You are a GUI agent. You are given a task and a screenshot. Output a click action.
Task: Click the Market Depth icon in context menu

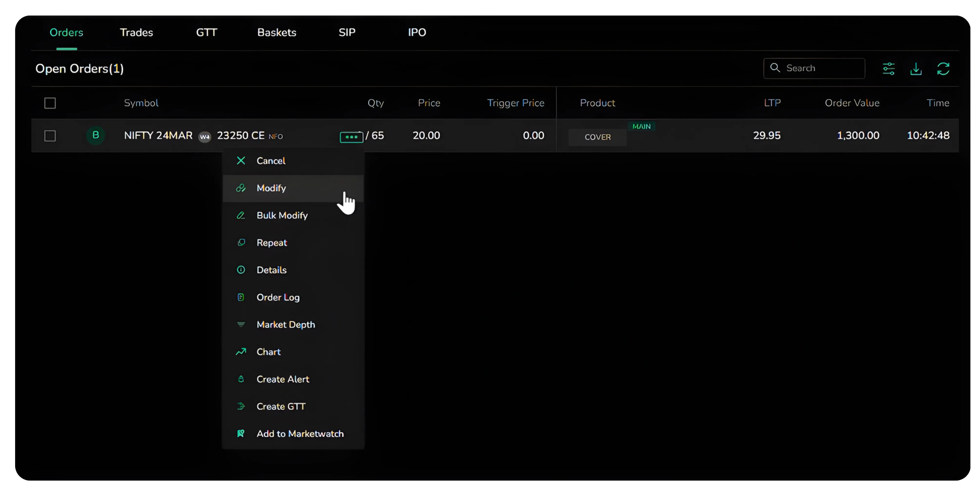(241, 324)
